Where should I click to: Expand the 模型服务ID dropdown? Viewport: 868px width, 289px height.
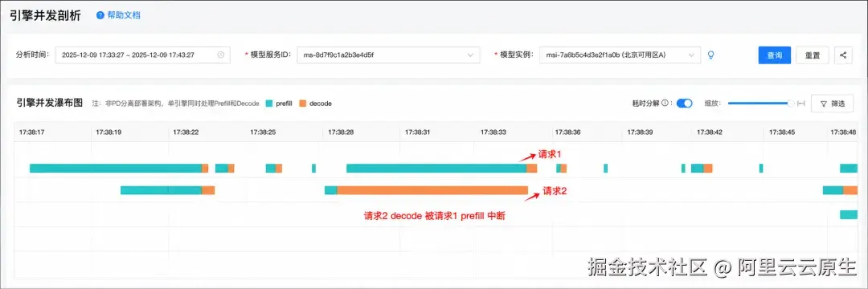click(388, 55)
